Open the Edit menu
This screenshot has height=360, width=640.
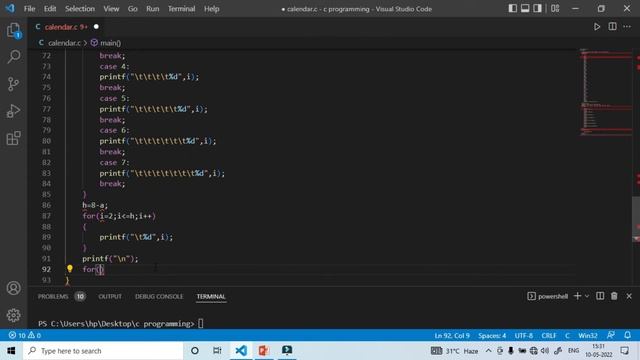click(x=50, y=9)
